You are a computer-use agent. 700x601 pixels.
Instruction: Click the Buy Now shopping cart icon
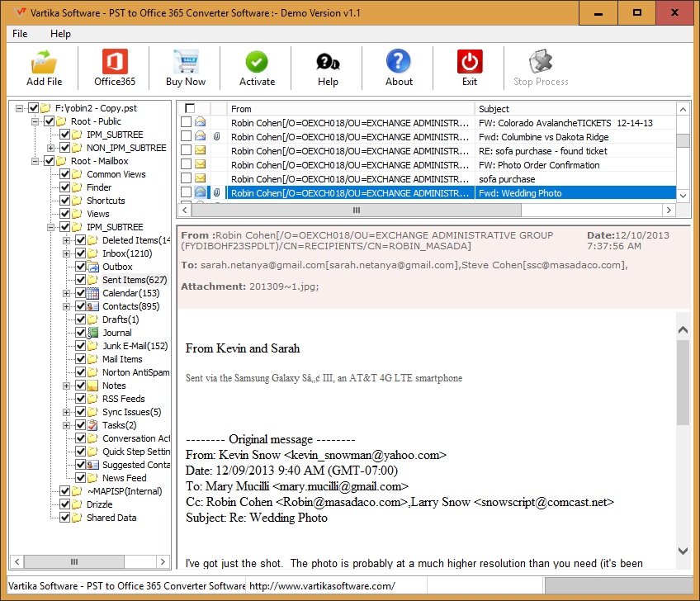tap(186, 62)
